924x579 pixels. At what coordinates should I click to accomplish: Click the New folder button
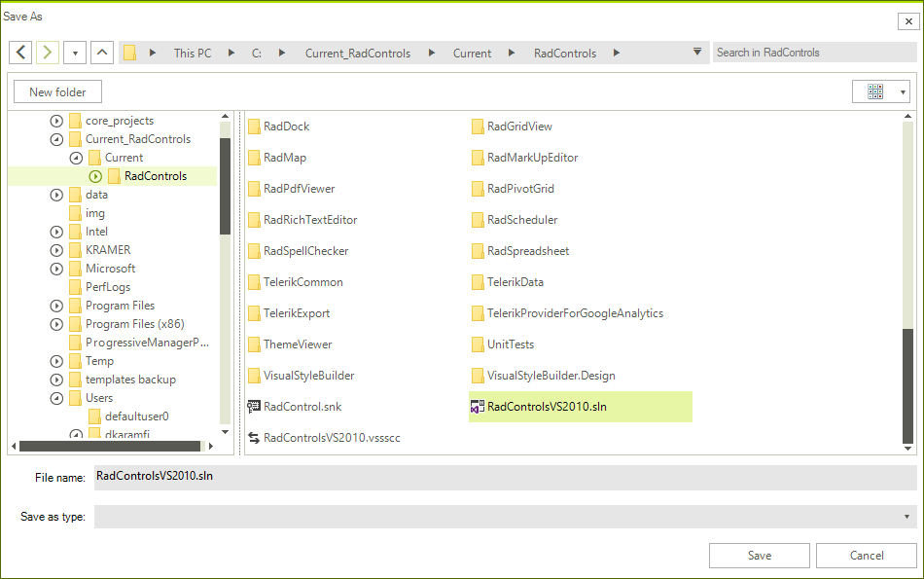[56, 90]
